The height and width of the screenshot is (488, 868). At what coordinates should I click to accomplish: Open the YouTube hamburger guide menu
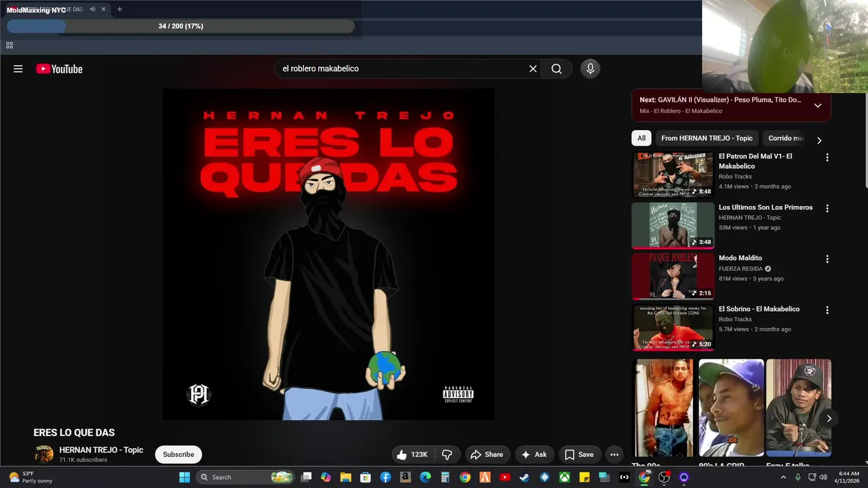[18, 68]
